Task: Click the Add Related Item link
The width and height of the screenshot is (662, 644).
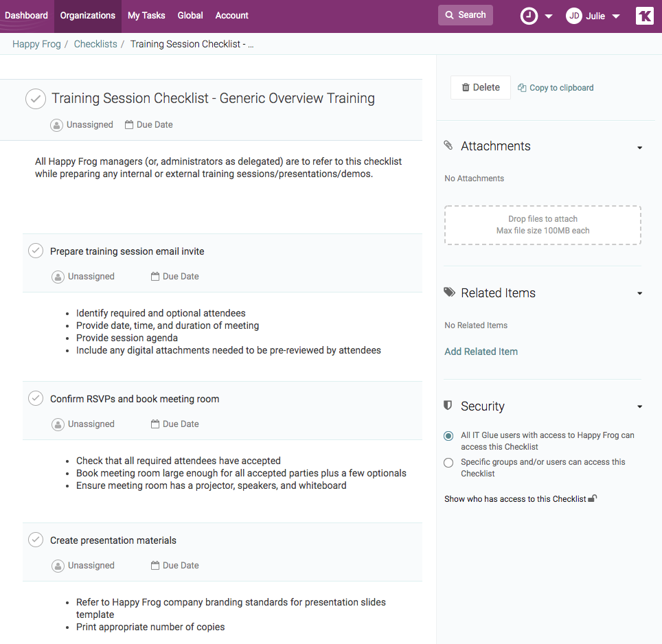Action: [481, 352]
